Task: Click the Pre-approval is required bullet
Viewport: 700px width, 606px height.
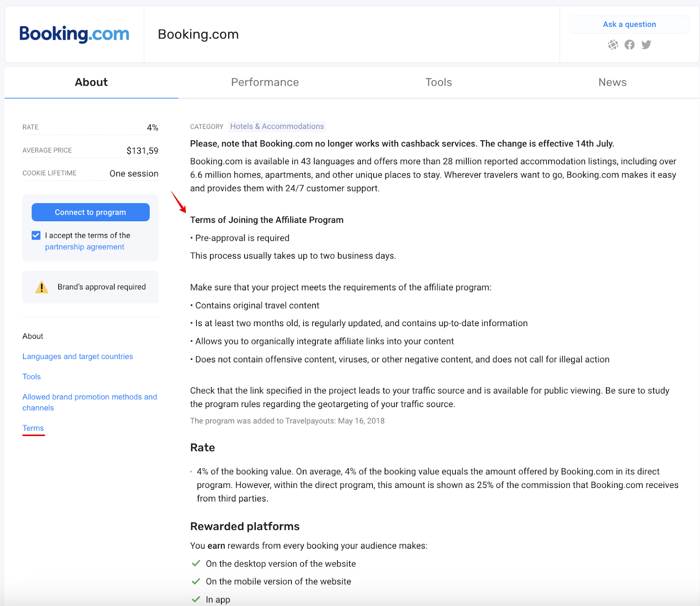Action: 240,238
